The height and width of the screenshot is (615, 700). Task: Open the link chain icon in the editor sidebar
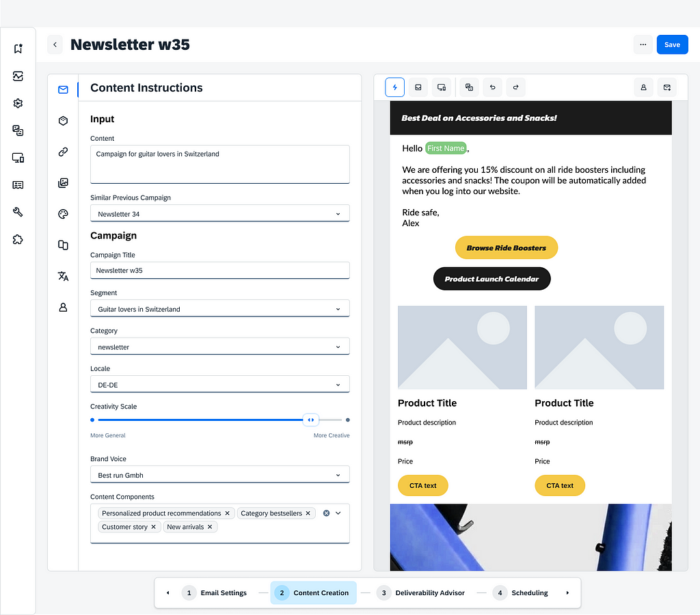(63, 152)
